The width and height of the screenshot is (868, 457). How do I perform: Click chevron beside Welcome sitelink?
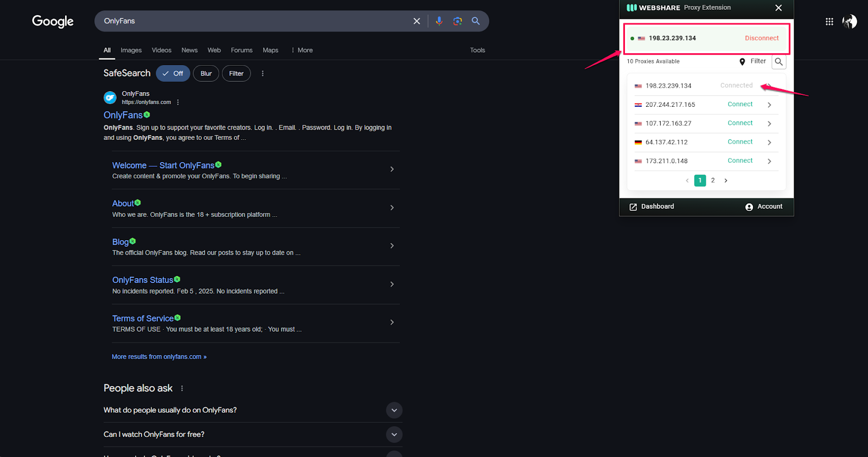pos(392,169)
